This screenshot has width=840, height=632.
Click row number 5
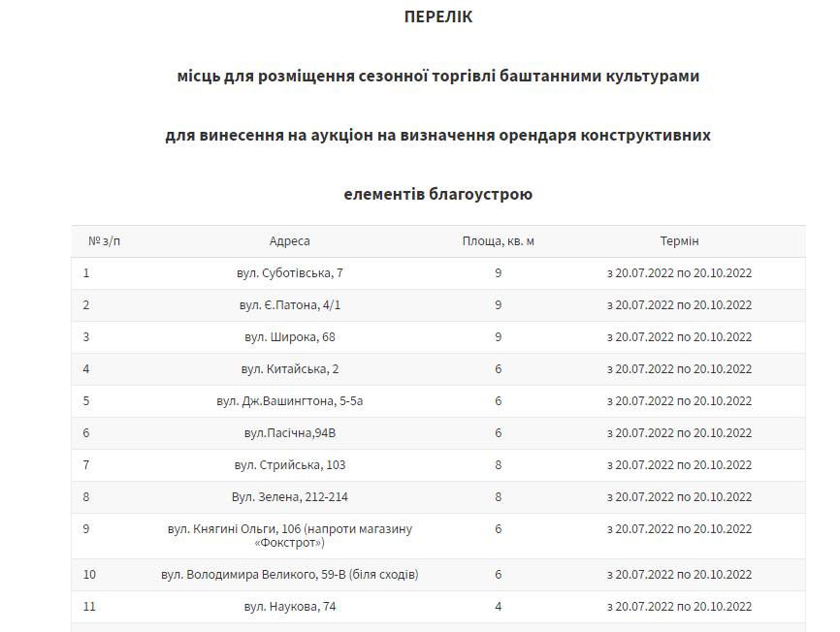click(x=86, y=401)
